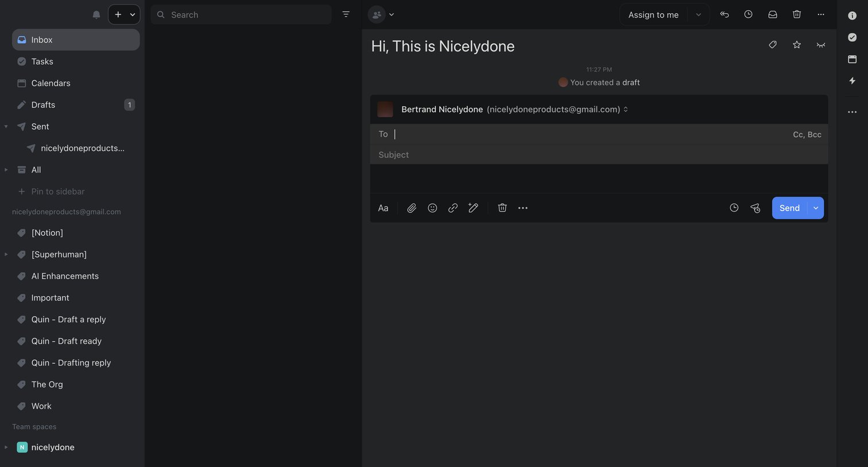The width and height of the screenshot is (868, 467).
Task: Go to Tasks
Action: click(x=76, y=61)
